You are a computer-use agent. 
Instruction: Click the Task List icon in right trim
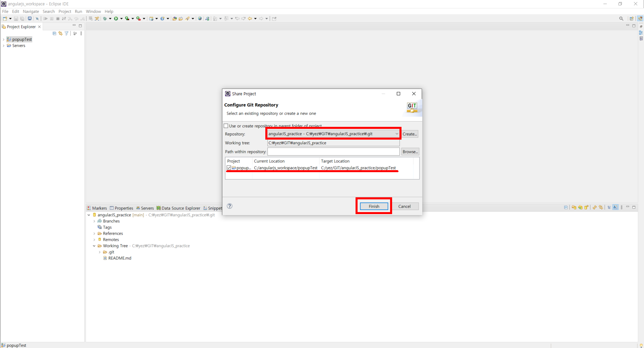point(641,39)
